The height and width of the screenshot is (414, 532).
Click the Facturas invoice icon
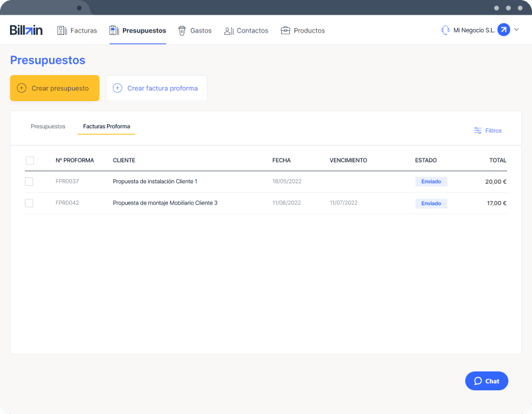click(61, 31)
